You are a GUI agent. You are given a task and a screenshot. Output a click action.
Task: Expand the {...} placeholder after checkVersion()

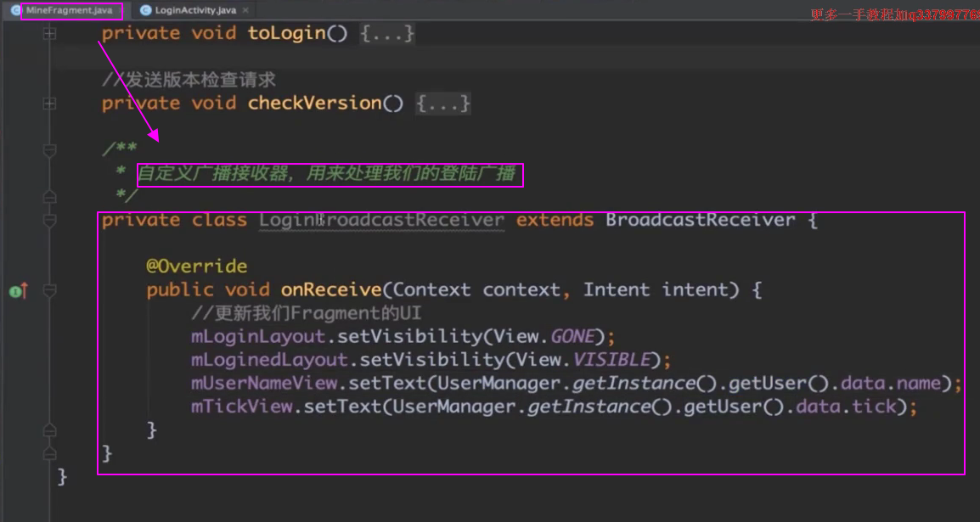tap(443, 103)
